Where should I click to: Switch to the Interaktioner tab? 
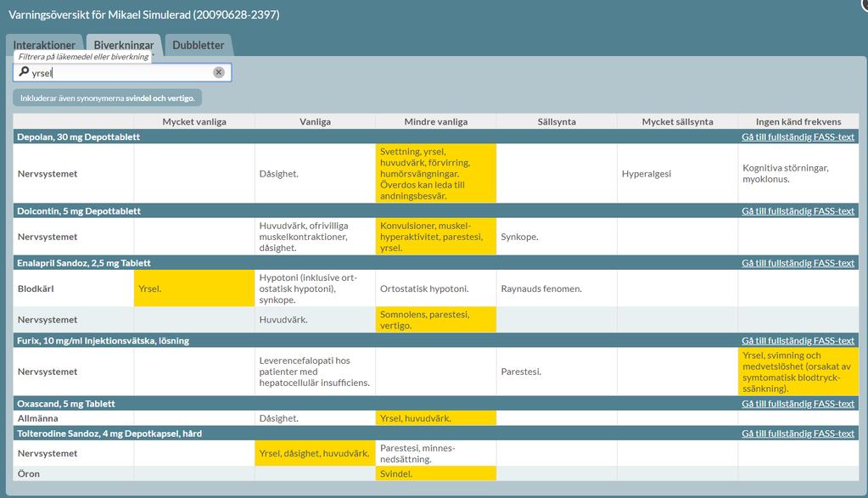[44, 45]
